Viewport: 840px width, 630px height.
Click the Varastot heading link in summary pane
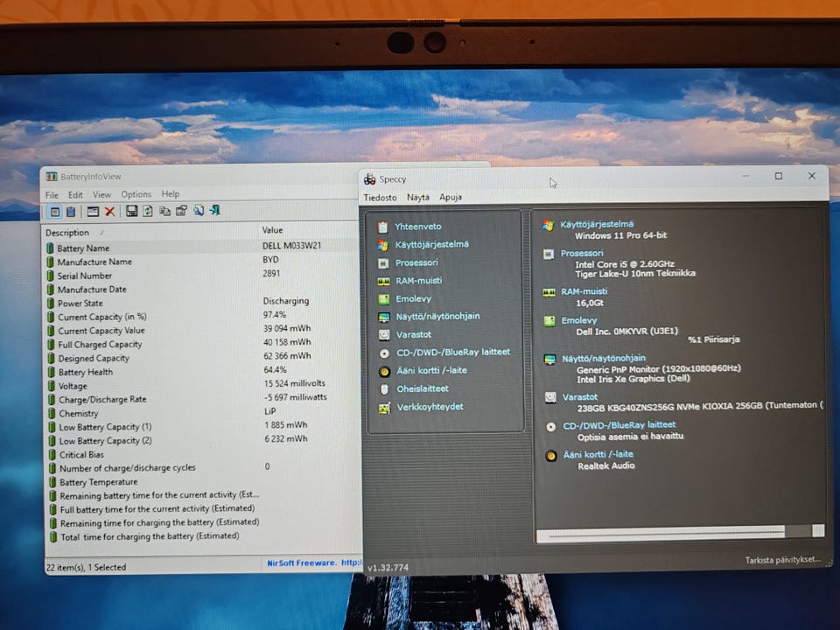tap(579, 397)
